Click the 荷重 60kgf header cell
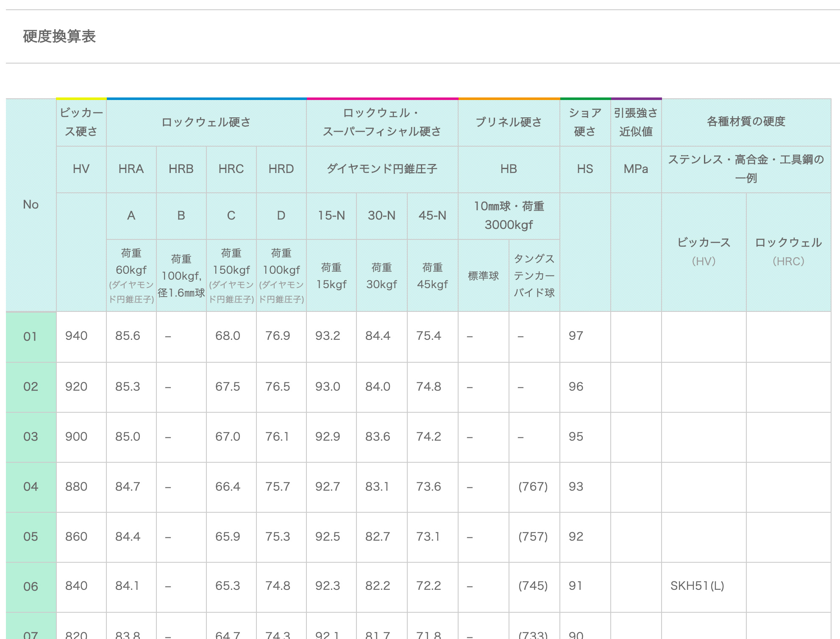The height and width of the screenshot is (639, 840). coord(131,276)
